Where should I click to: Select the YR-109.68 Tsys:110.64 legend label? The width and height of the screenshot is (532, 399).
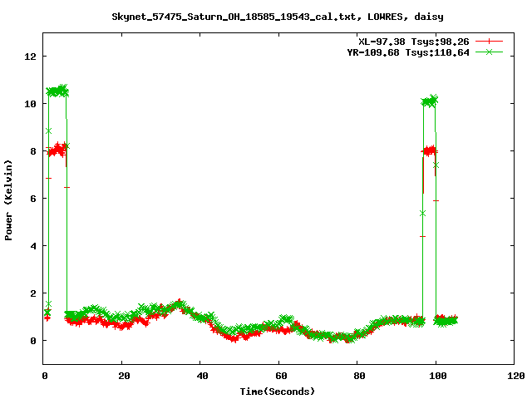click(408, 52)
